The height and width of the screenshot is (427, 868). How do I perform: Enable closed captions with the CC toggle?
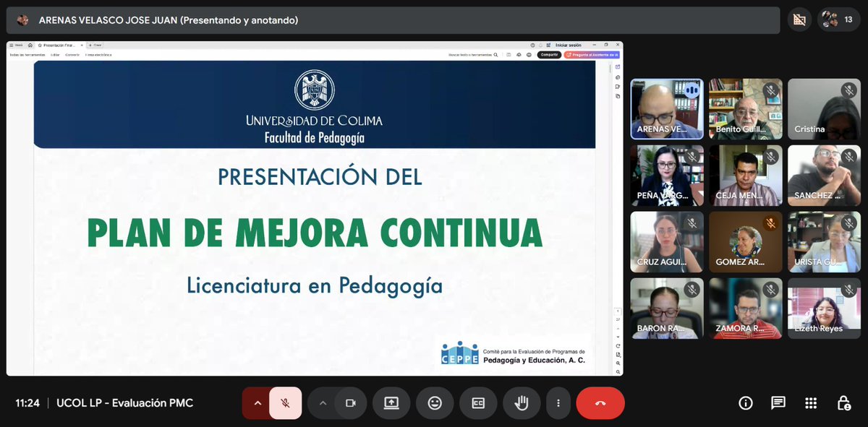point(478,403)
